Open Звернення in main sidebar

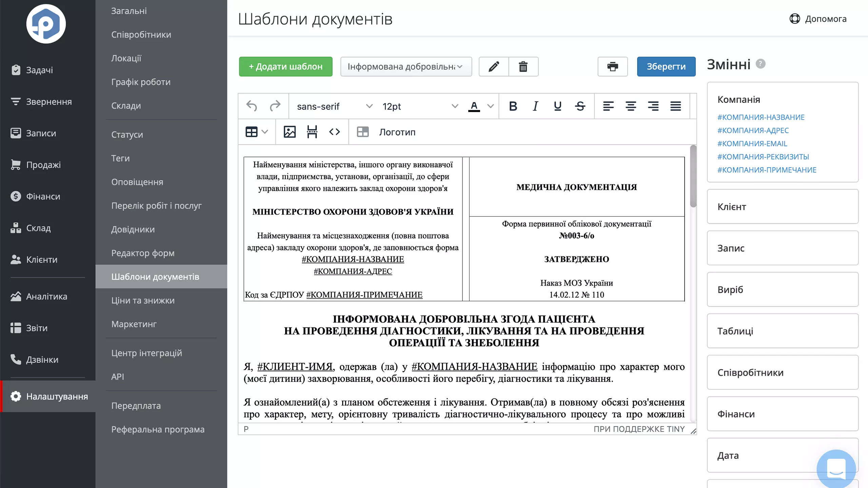pos(47,101)
